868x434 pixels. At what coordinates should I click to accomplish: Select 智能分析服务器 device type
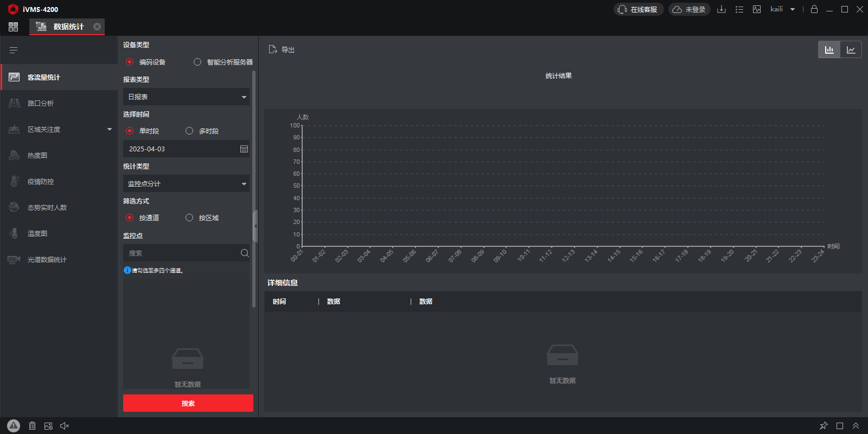click(197, 62)
